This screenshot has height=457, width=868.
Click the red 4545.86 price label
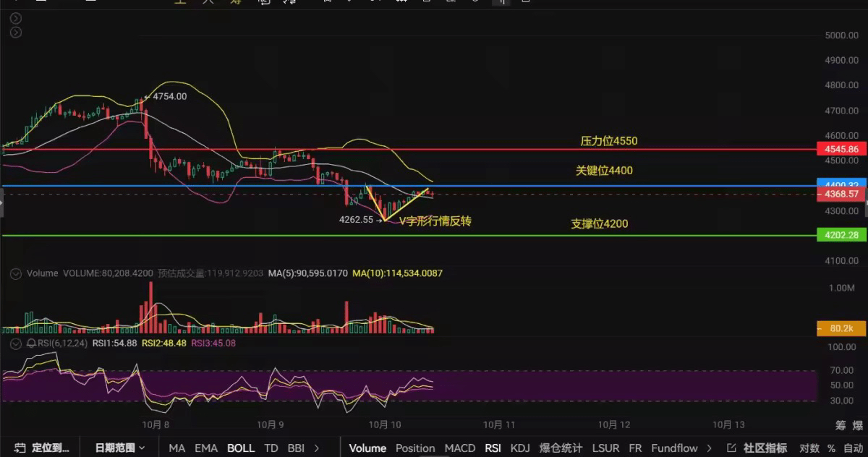click(x=841, y=149)
